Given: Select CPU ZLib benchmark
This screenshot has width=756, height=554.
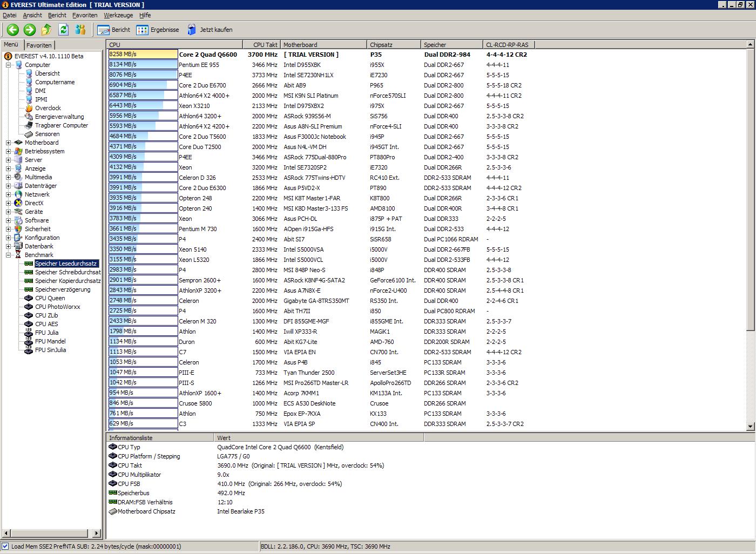Looking at the screenshot, I should (46, 315).
